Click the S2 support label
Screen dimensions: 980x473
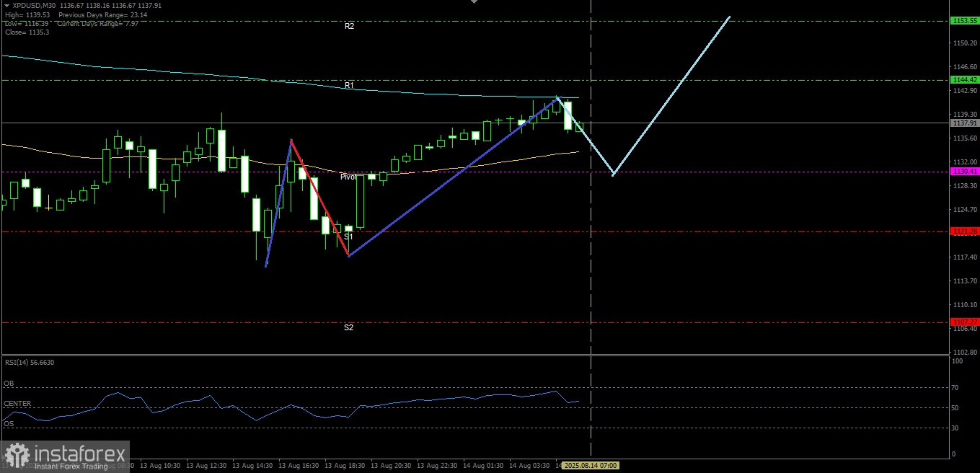[348, 327]
